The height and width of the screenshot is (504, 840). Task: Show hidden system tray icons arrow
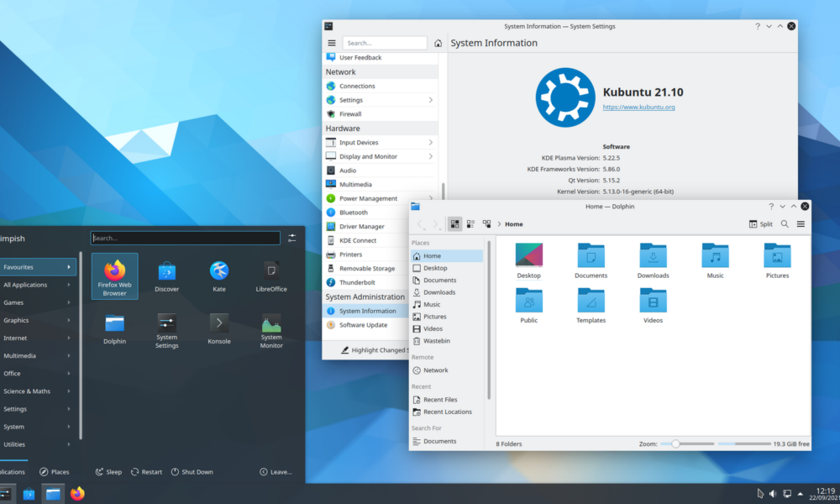pyautogui.click(x=801, y=493)
